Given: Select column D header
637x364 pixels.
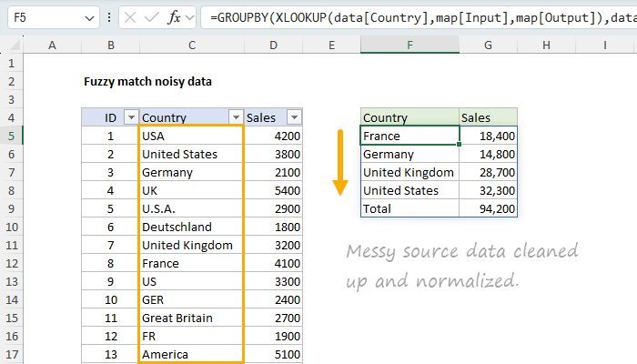Looking at the screenshot, I should 273,45.
